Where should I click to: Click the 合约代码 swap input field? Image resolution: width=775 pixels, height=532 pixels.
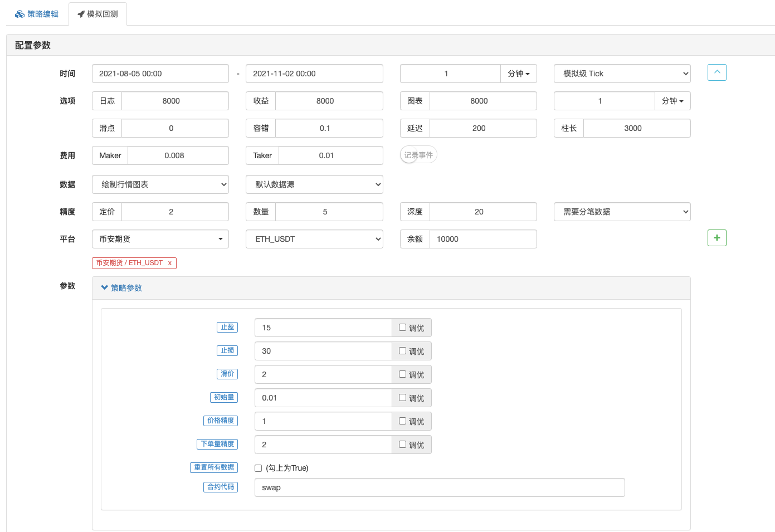(x=439, y=487)
